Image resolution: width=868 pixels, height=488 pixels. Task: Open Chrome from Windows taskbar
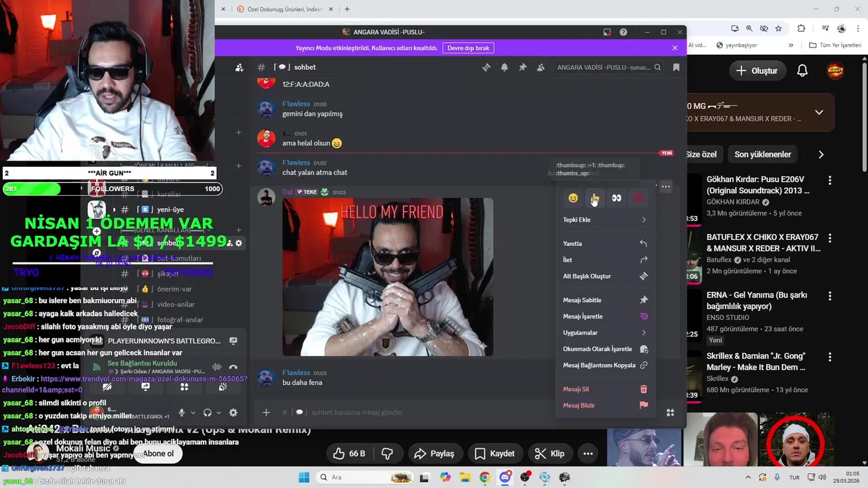point(485,477)
